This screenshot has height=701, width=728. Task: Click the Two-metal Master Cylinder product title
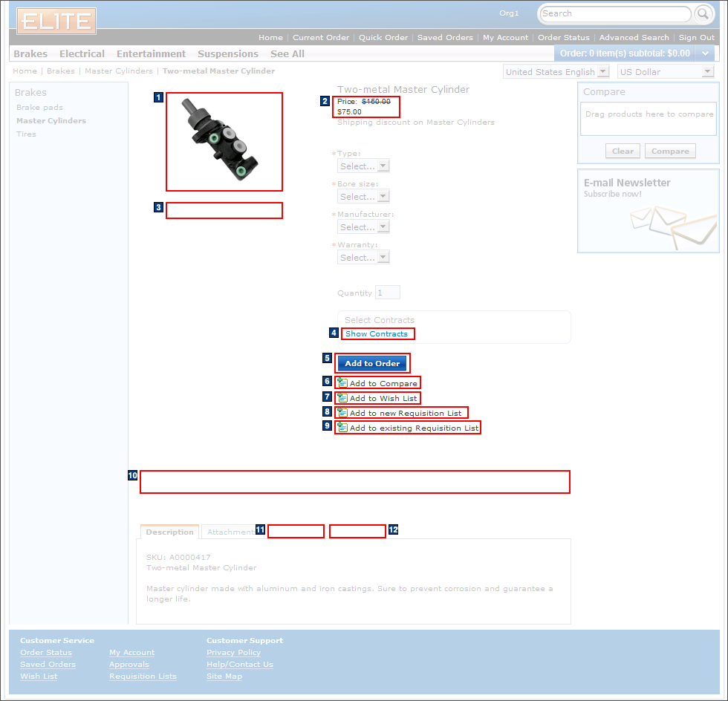403,89
